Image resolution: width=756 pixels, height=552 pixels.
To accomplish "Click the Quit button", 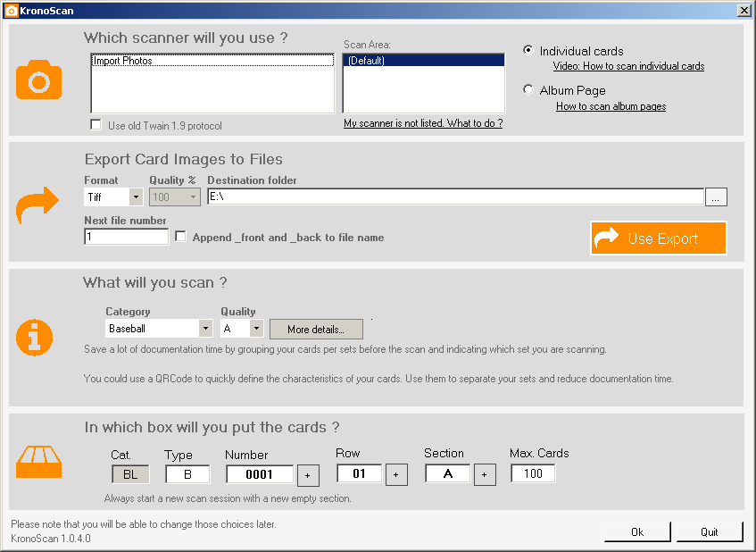I will coord(710,531).
